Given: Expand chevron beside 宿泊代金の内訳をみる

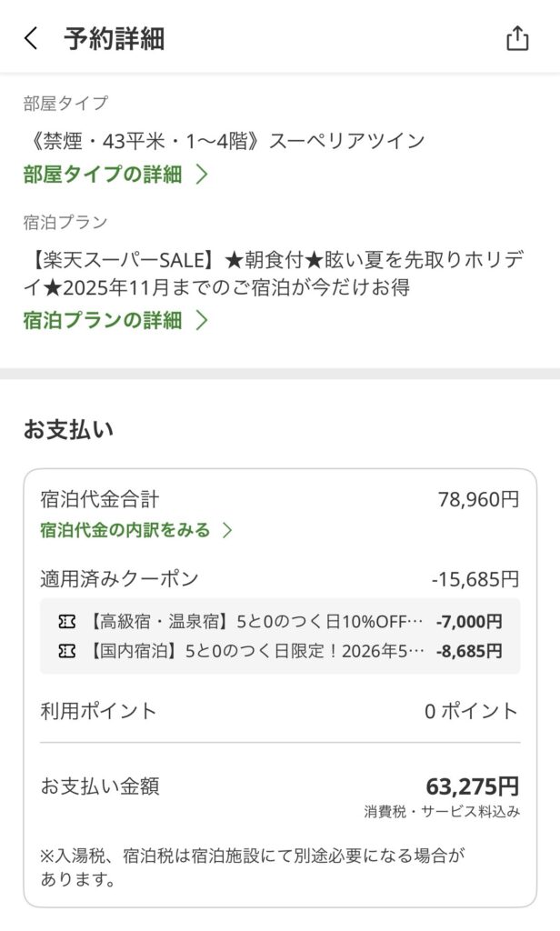Looking at the screenshot, I should 227,530.
